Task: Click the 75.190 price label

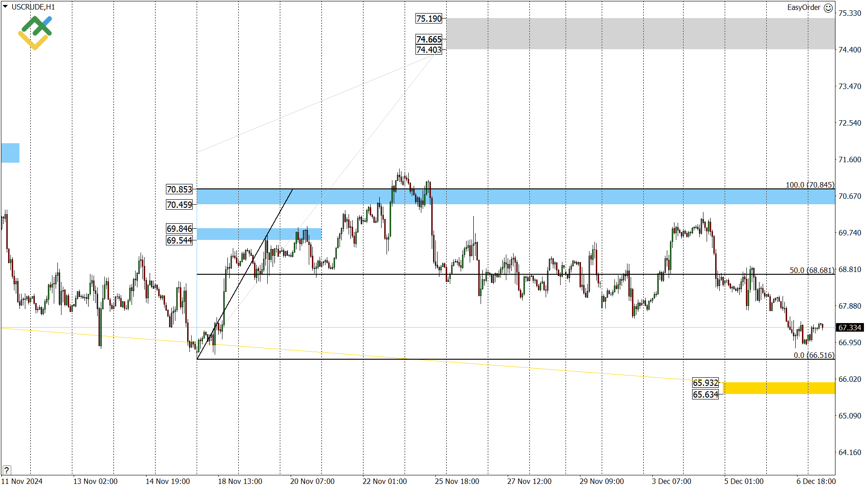Action: 429,19
